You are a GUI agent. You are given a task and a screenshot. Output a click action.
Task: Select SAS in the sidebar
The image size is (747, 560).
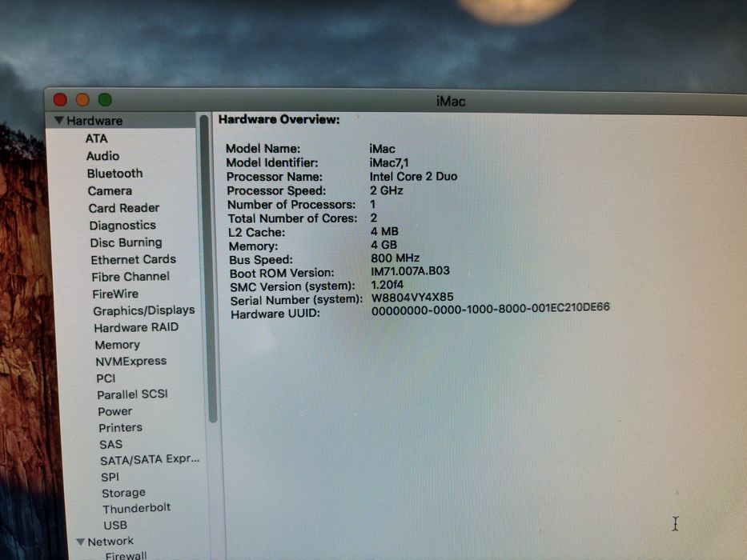[x=111, y=445]
